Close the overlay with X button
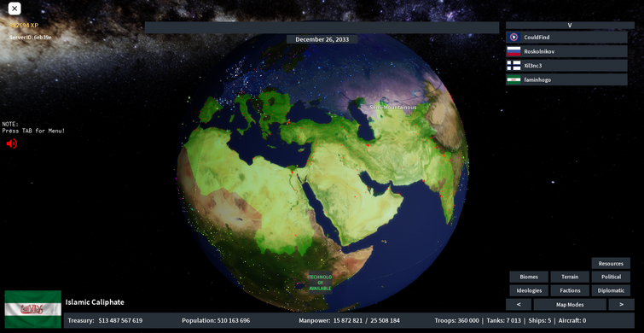The width and height of the screenshot is (644, 333). [x=15, y=9]
